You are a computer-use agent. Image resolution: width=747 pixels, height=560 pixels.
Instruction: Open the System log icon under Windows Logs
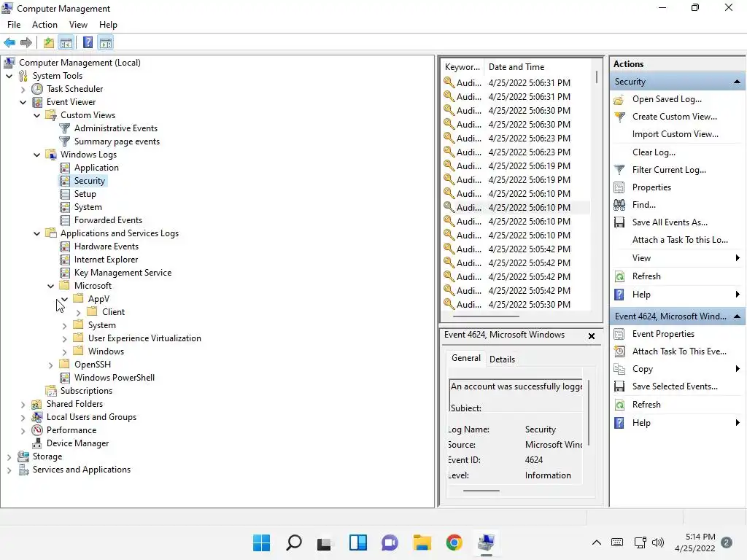65,207
